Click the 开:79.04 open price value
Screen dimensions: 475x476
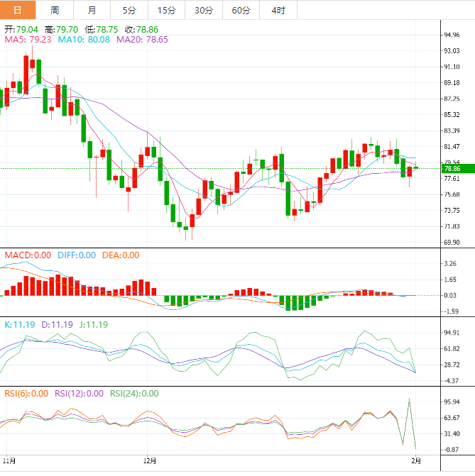tap(21, 30)
